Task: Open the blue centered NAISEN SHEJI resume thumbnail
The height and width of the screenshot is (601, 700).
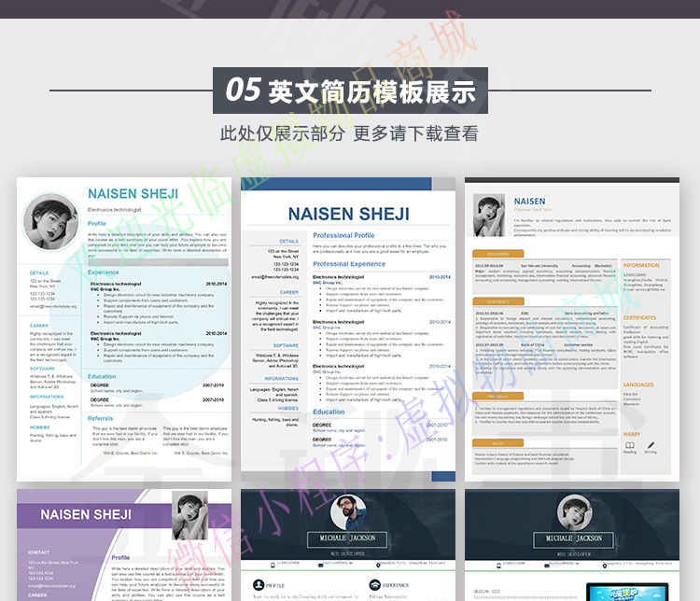Action: 348,329
